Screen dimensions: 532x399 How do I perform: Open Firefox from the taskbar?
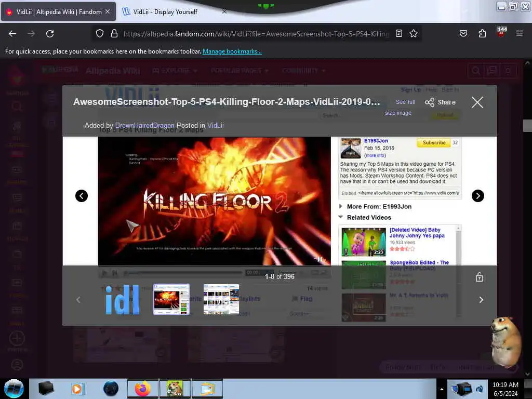[143, 389]
